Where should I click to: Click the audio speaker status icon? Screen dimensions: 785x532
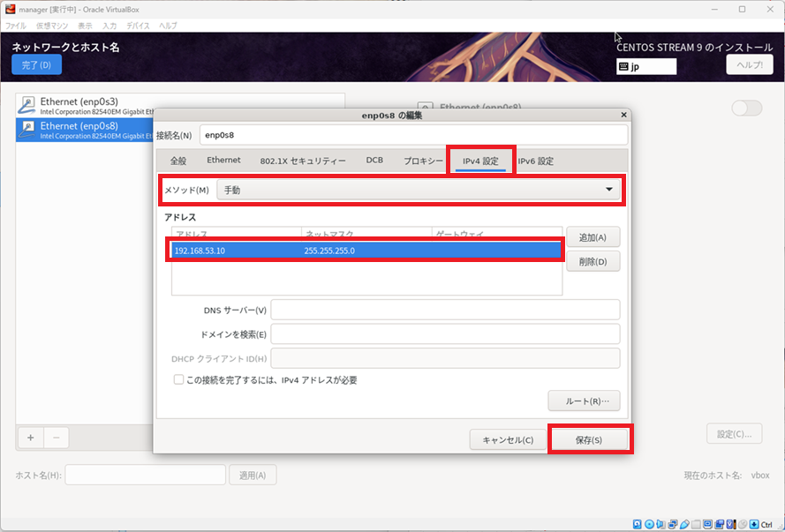660,524
